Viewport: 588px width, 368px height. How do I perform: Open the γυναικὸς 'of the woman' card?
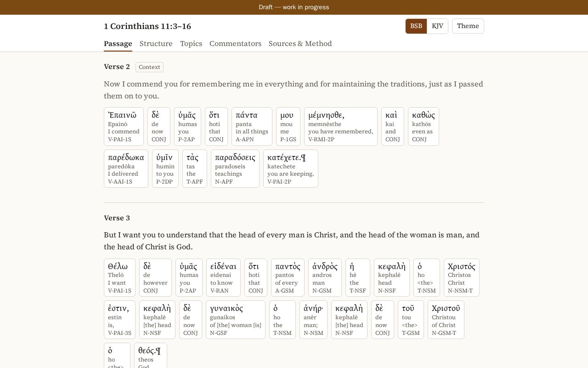236,320
